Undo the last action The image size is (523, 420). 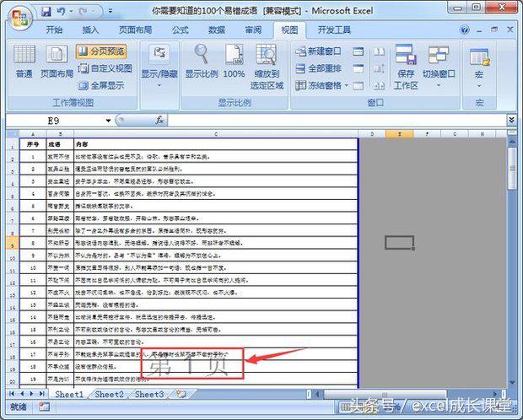61,11
